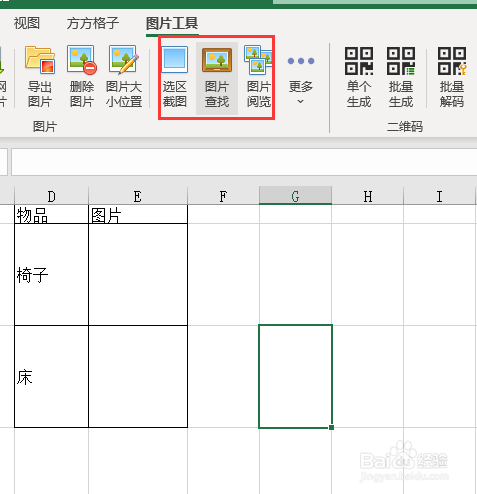
Task: Launch the 图片查找 picture lookup tool
Action: pos(217,77)
